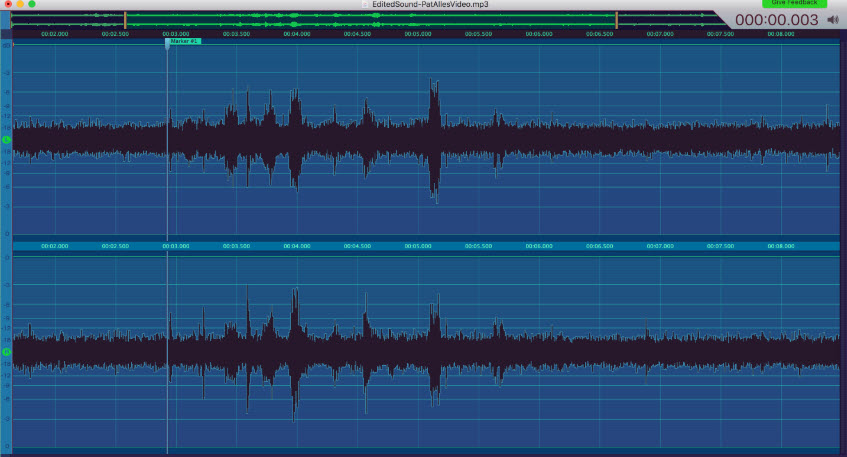The width and height of the screenshot is (847, 457).
Task: Click 00:04.000 on the lower channel ruler
Action: pyautogui.click(x=297, y=246)
